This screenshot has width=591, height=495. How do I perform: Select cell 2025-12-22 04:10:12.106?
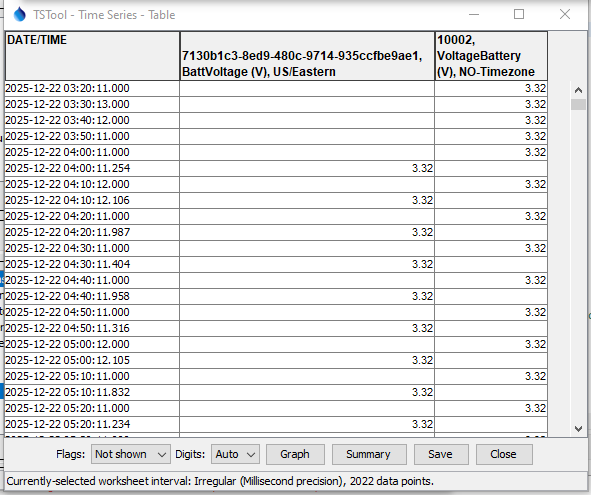pos(92,201)
